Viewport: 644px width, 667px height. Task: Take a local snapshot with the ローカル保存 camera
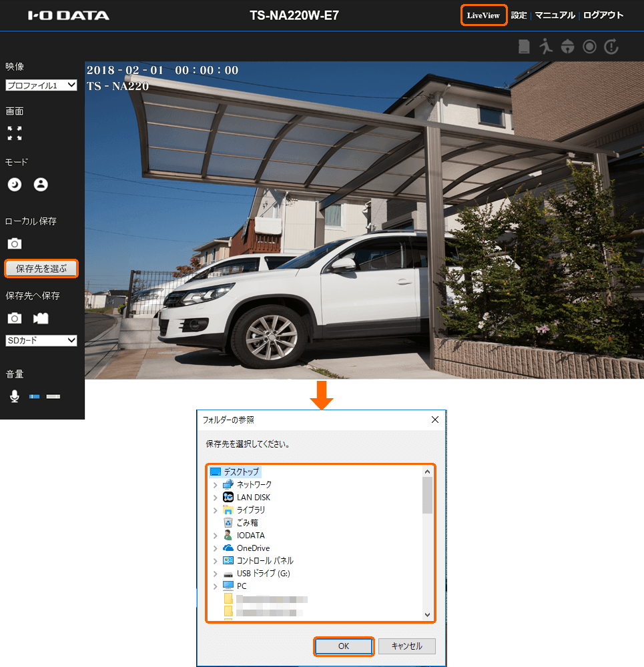click(15, 244)
